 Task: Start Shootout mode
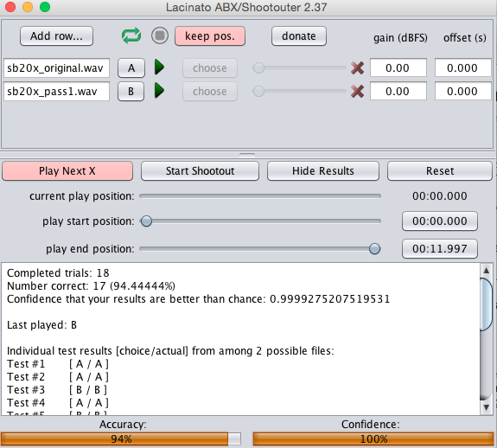coord(200,171)
